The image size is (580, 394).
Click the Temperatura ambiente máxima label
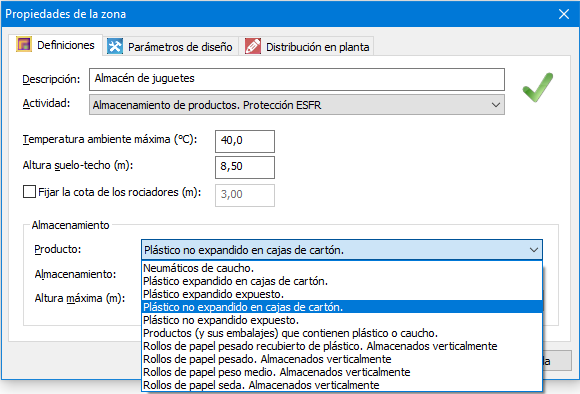pyautogui.click(x=110, y=139)
